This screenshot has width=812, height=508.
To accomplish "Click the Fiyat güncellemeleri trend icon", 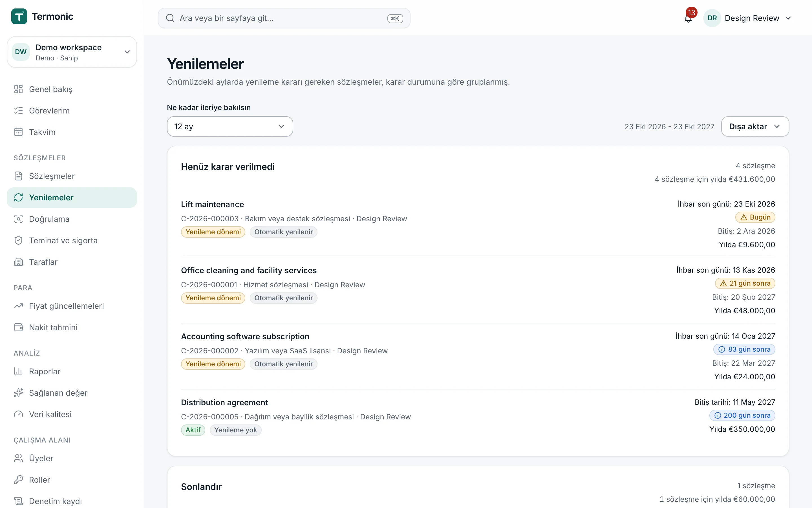I will click(18, 306).
